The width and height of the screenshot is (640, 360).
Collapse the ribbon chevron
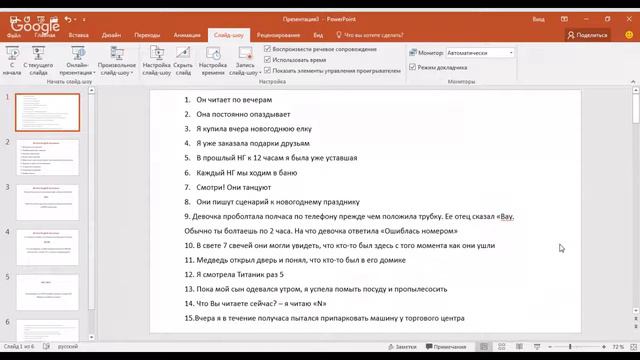click(633, 82)
